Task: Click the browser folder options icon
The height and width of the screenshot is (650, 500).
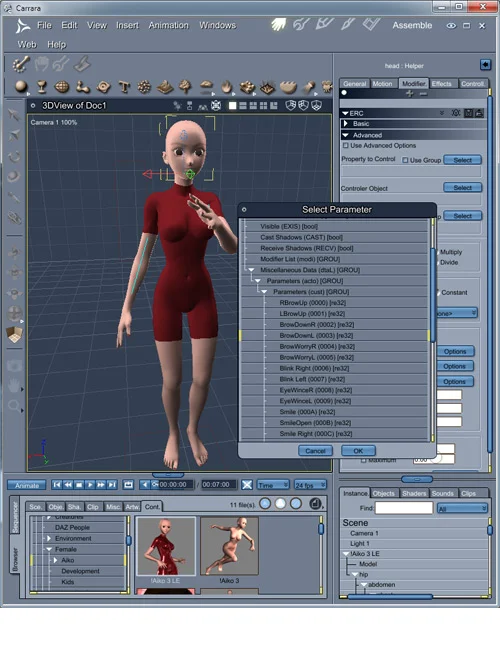Action: 316,504
